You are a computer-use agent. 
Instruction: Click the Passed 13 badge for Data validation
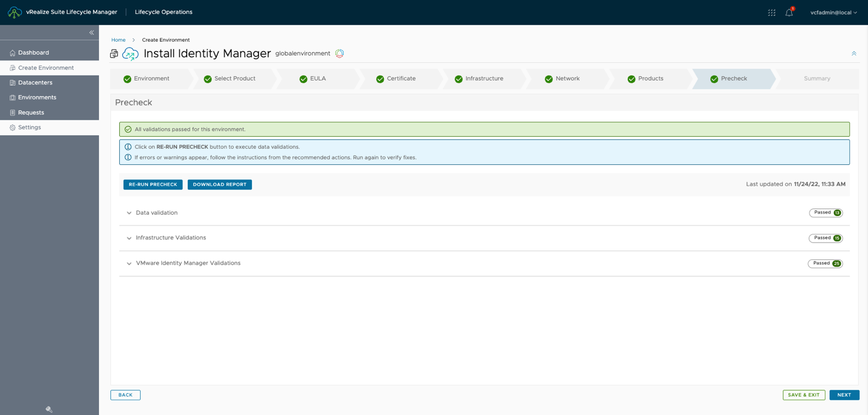point(826,213)
